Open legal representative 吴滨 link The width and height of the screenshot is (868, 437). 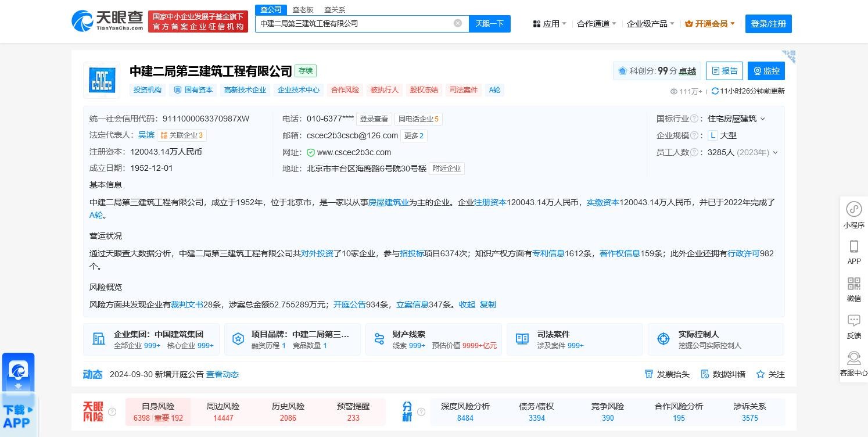tap(146, 135)
